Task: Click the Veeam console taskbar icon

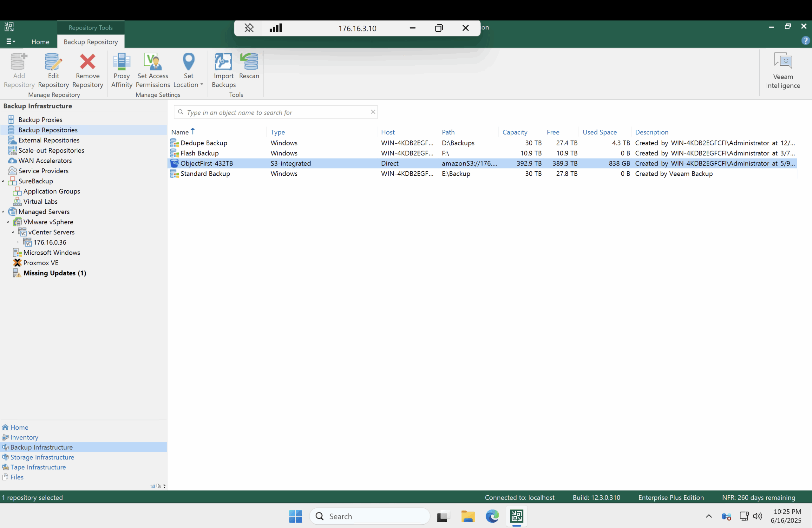Action: (x=517, y=516)
